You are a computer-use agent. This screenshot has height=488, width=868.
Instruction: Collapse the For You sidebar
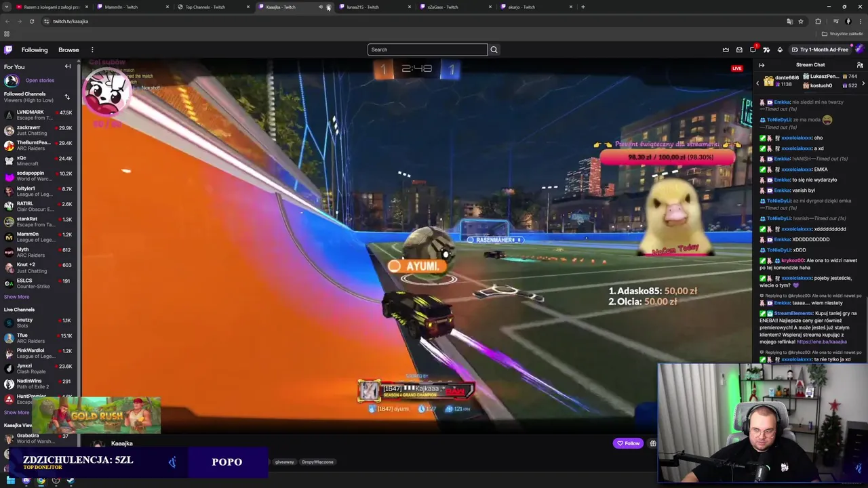pyautogui.click(x=68, y=66)
